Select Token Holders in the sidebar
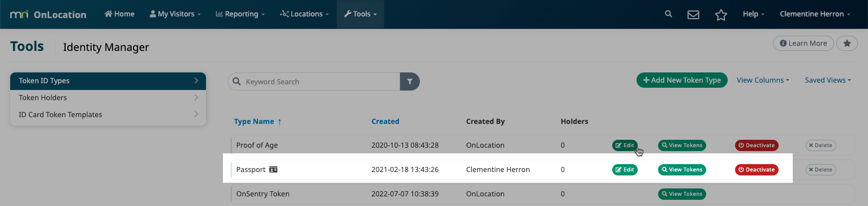Viewport: 868px width, 206px height. pyautogui.click(x=108, y=97)
